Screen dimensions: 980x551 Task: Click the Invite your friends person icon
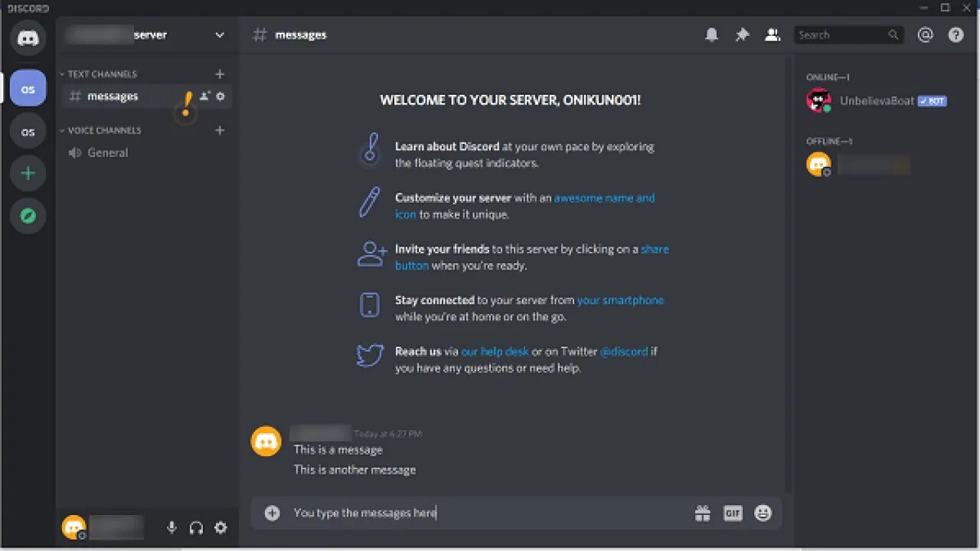[372, 253]
